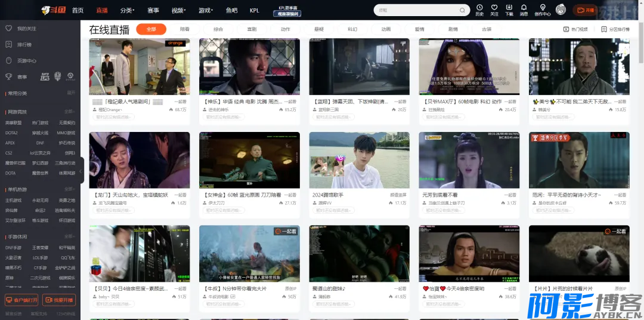Viewport: 644px width, 320px height.
Task: Select the 动画 category filter
Action: [386, 29]
